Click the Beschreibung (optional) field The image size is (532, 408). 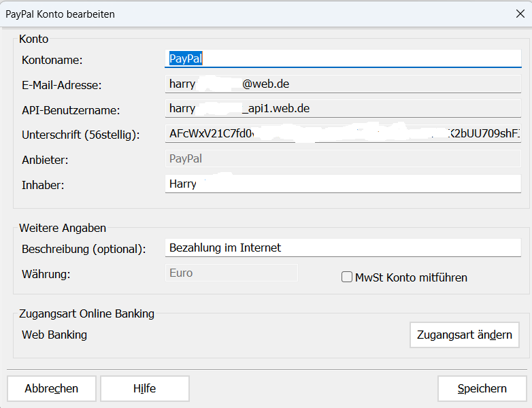click(343, 248)
